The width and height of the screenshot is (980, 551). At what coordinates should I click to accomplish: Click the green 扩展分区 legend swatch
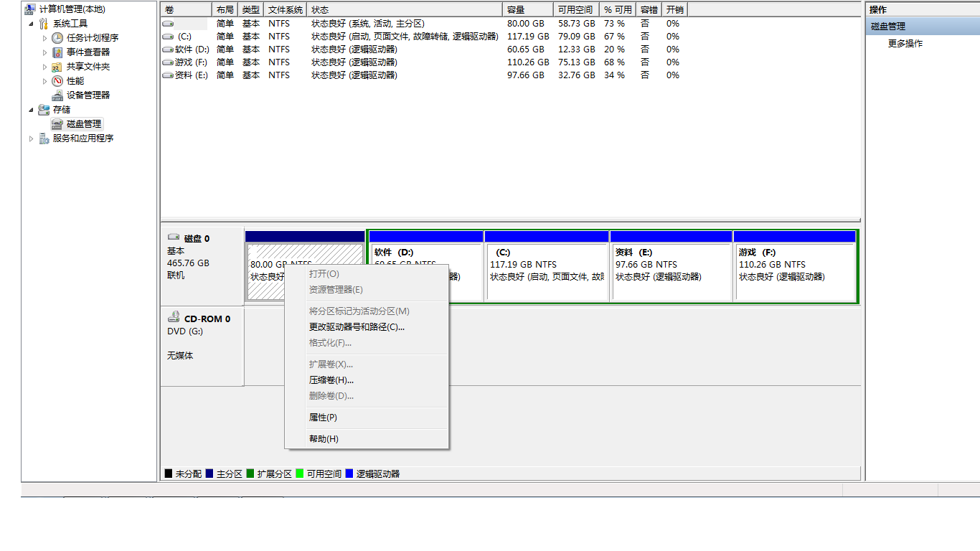click(x=250, y=474)
